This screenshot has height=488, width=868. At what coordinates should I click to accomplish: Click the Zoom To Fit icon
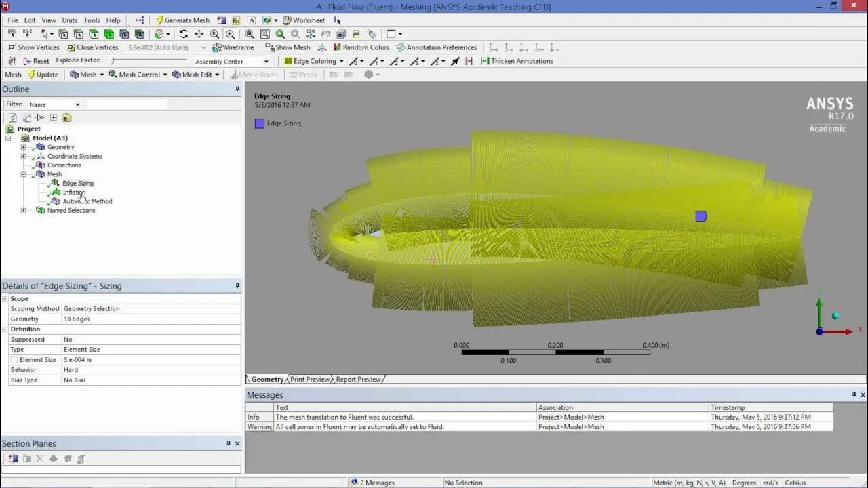[250, 34]
